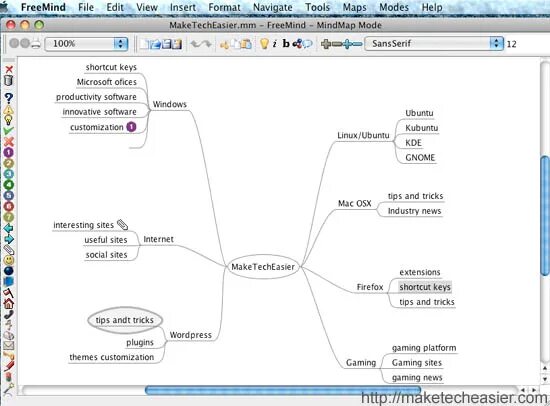Screen dimensions: 550x406
Task: Click the light bulb new child node icon
Action: 264,44
